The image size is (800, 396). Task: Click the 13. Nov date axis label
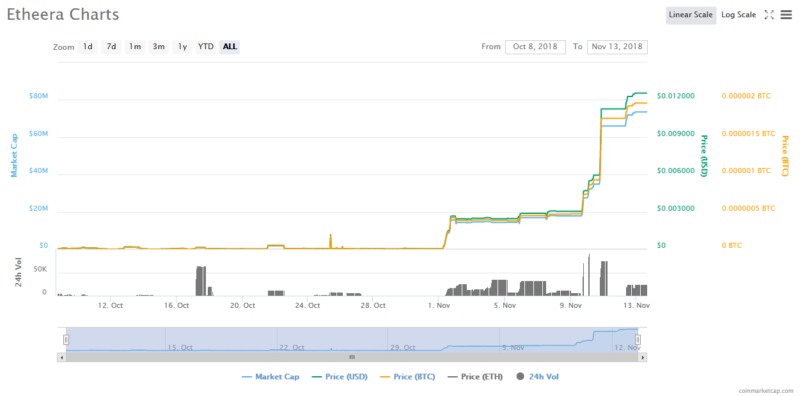637,306
